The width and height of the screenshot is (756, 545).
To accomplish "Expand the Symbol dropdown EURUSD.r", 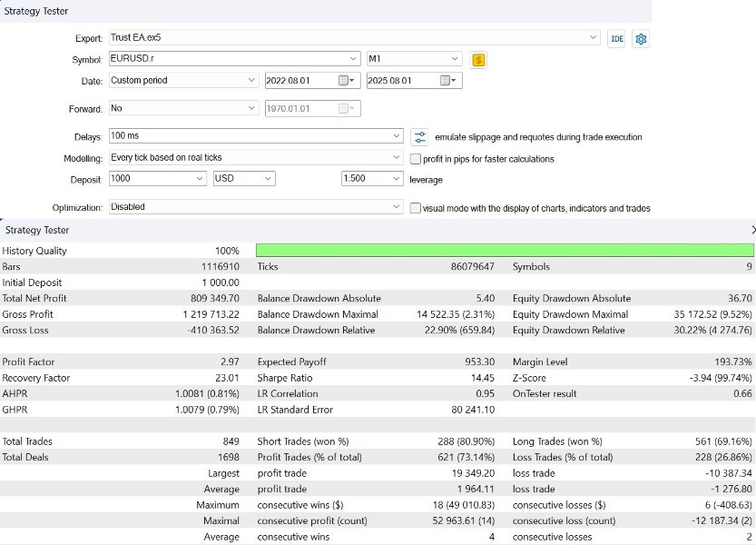I will [x=353, y=58].
